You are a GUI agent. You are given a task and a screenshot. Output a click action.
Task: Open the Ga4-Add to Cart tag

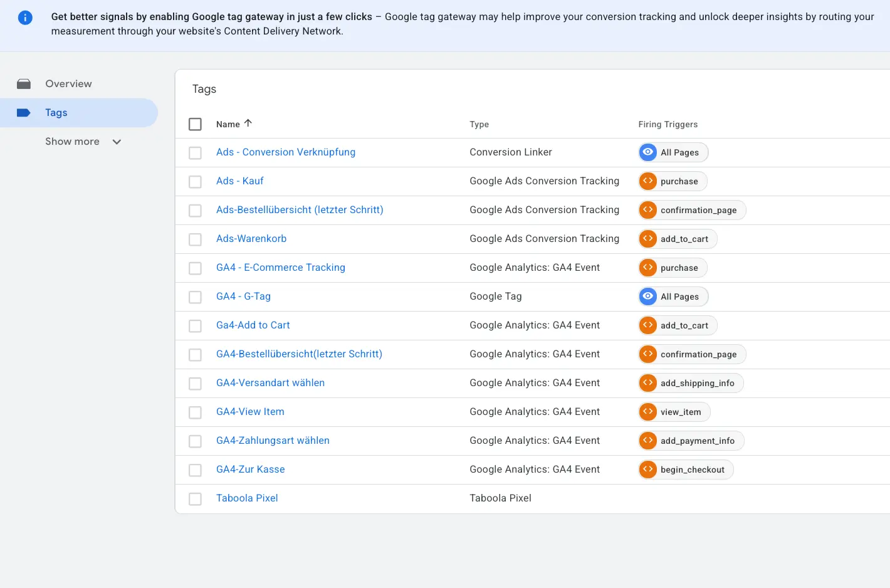point(253,325)
